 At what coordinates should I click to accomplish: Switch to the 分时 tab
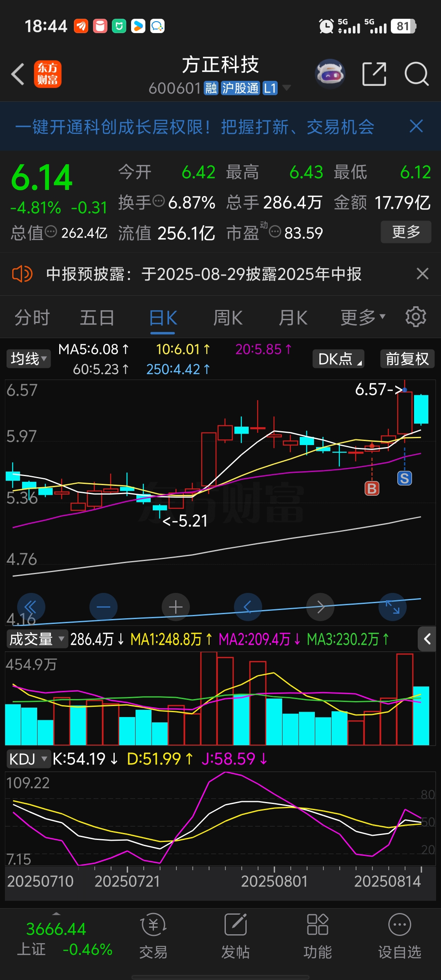tap(32, 317)
